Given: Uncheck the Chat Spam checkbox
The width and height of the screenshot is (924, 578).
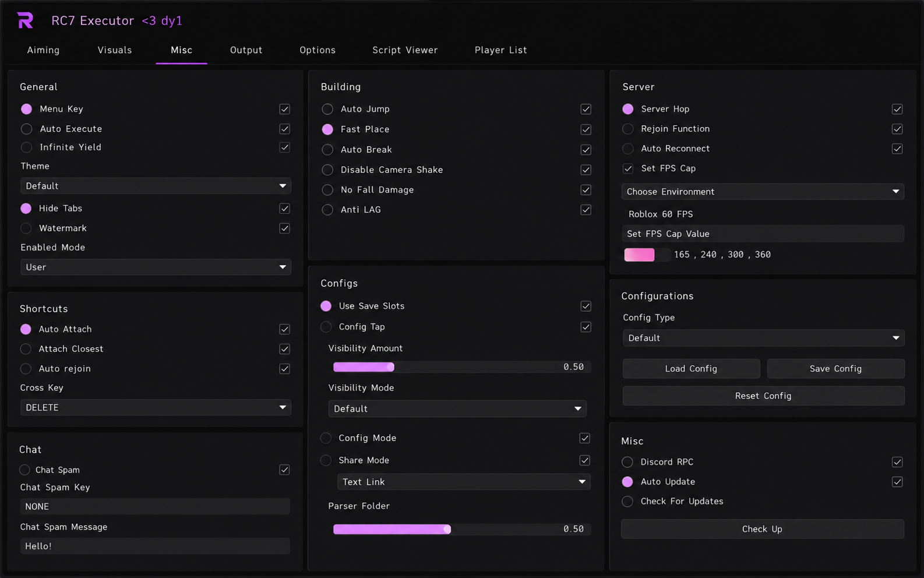Looking at the screenshot, I should (284, 470).
